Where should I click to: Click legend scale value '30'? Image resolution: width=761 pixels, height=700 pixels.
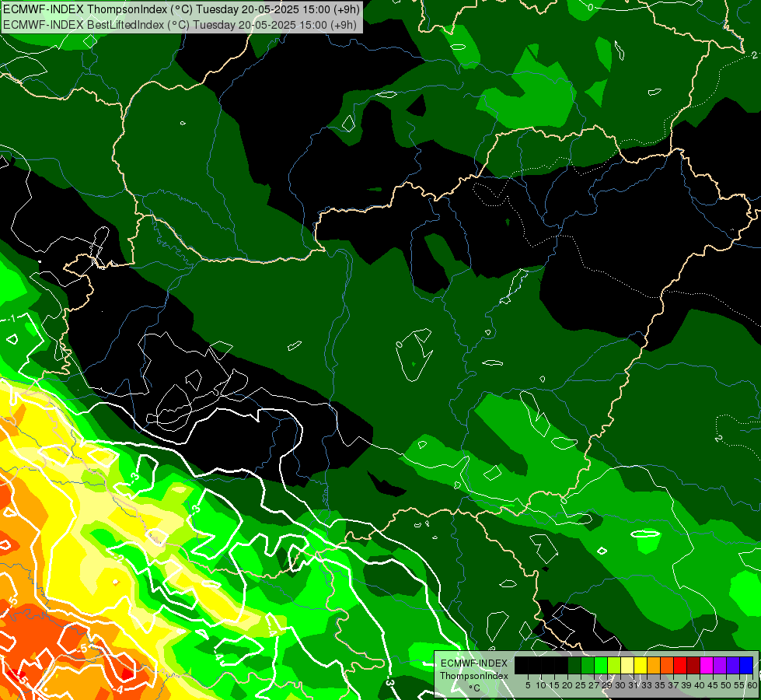(x=620, y=685)
